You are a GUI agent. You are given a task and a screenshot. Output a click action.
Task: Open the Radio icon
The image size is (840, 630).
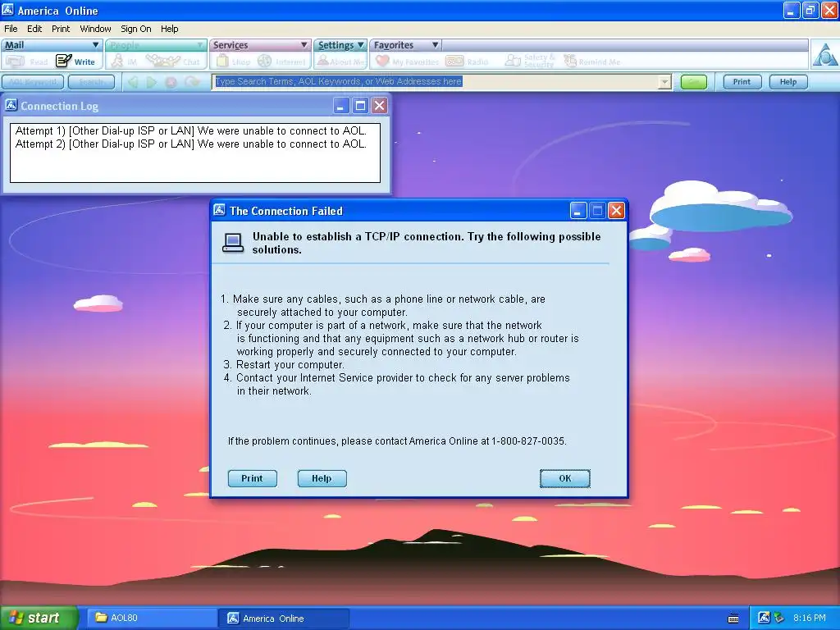tap(454, 61)
